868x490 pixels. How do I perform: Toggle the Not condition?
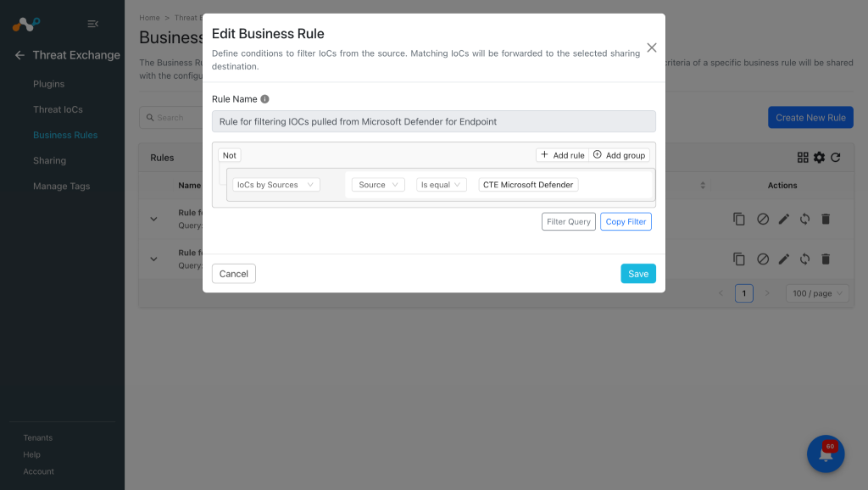tap(229, 156)
